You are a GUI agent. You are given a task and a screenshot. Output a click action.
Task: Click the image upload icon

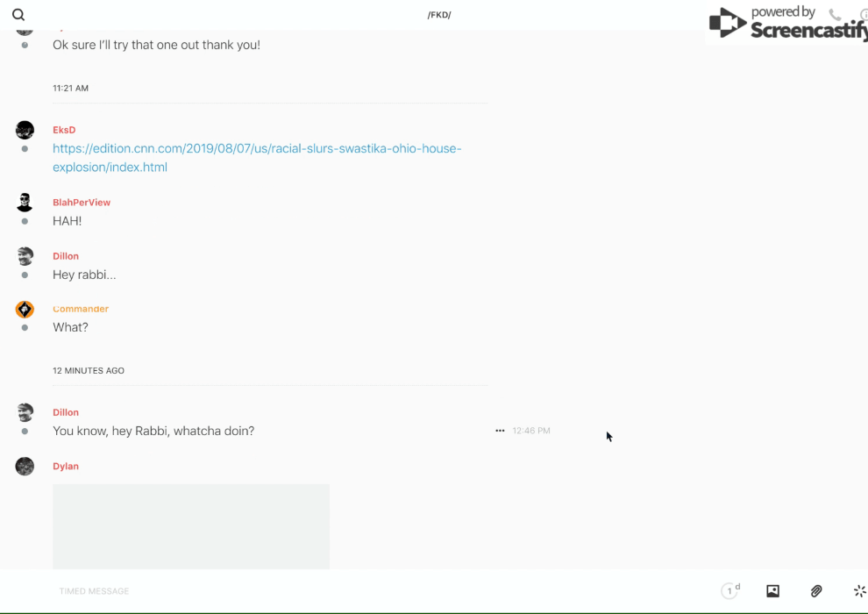click(772, 591)
